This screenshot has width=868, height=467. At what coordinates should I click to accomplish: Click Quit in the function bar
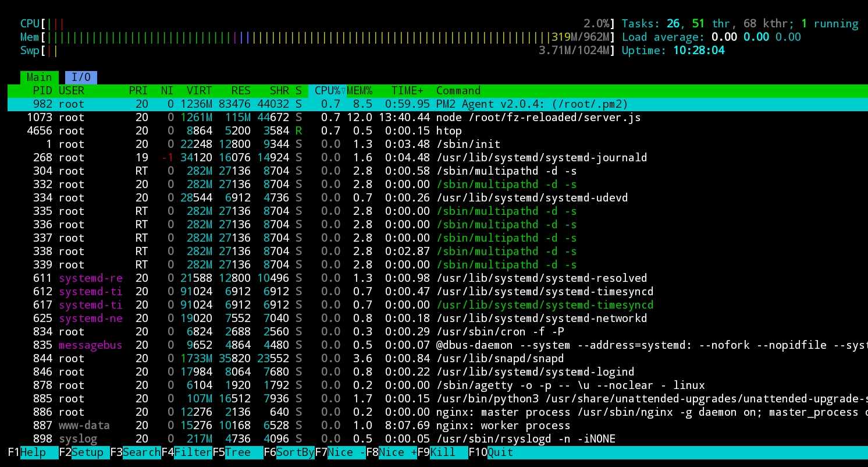(x=500, y=452)
